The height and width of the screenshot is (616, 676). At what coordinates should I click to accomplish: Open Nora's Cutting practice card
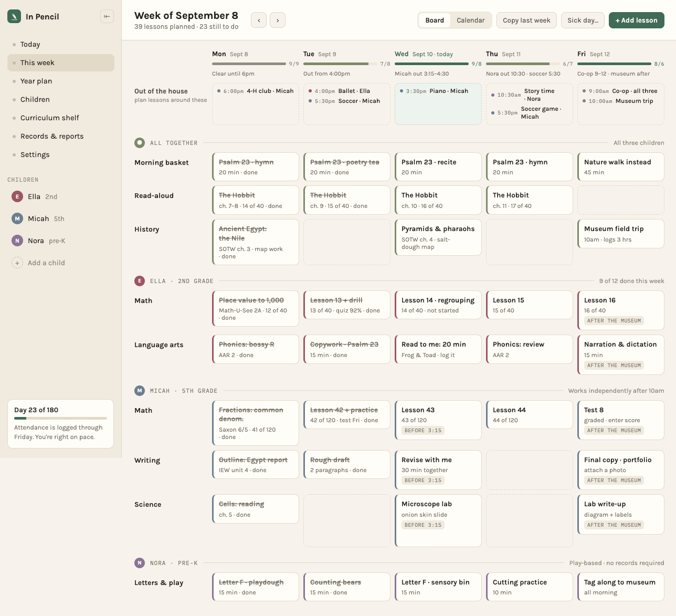[x=530, y=587]
